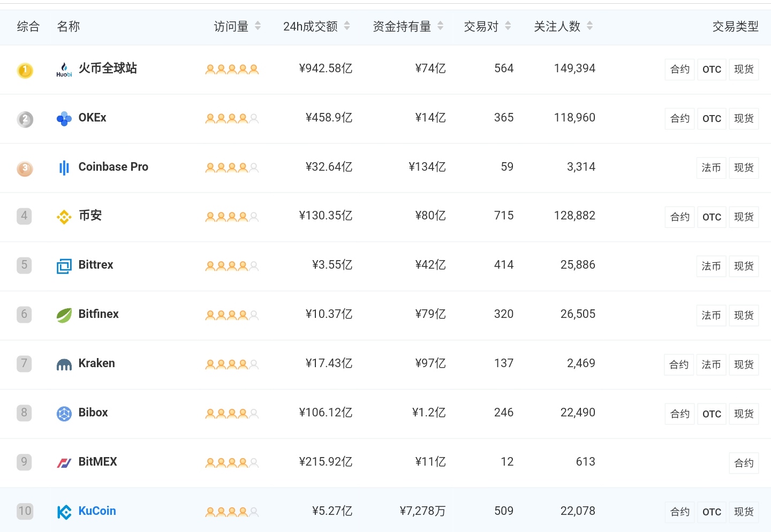
Task: Open the Coinbase Pro exchange link
Action: pos(114,166)
